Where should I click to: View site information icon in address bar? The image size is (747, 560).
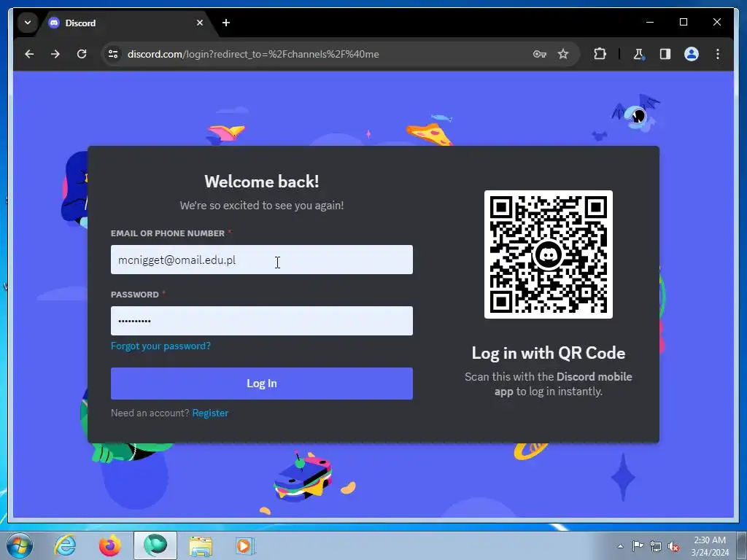tap(113, 54)
